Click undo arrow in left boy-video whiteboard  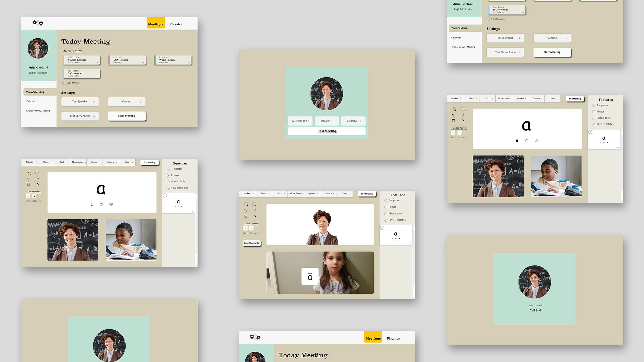[x=28, y=179]
